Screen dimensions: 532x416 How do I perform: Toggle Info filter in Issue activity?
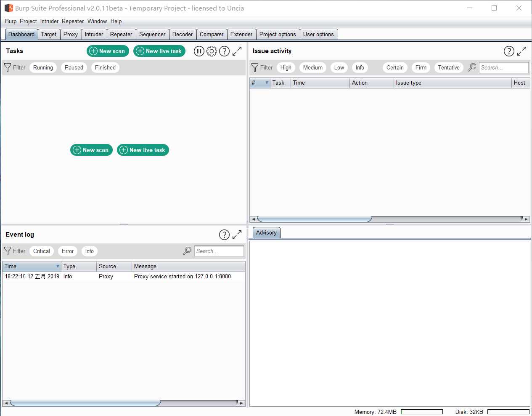[x=360, y=67]
